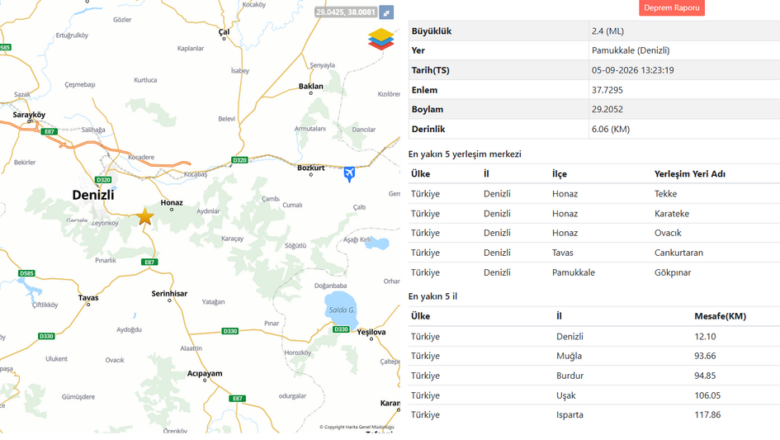Select the latitude value 37.7295
Image resolution: width=780 pixels, height=440 pixels.
[x=607, y=90]
